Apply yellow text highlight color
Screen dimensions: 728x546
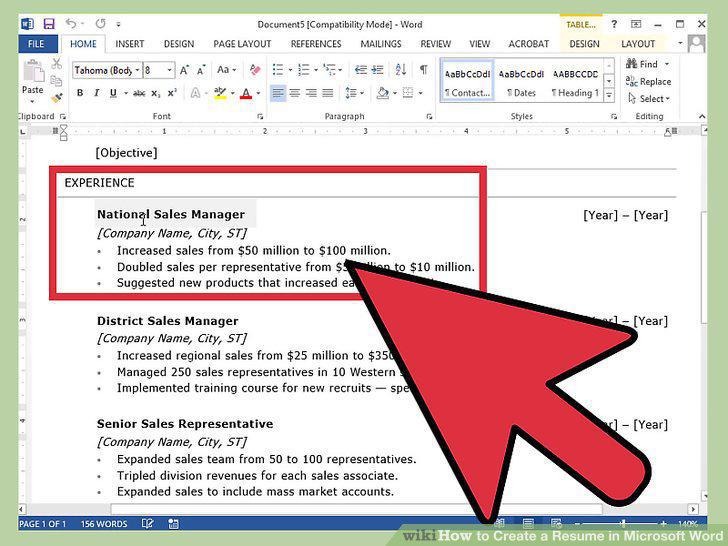click(x=220, y=93)
